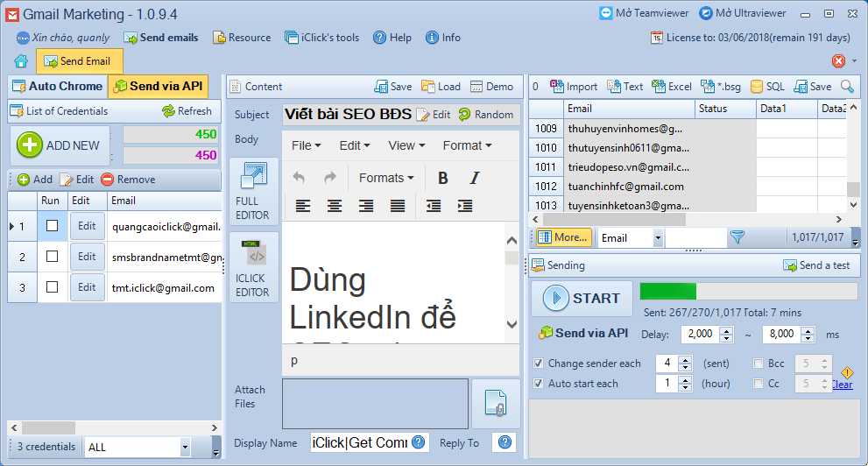Align text right
The image size is (868, 466).
pyautogui.click(x=366, y=207)
